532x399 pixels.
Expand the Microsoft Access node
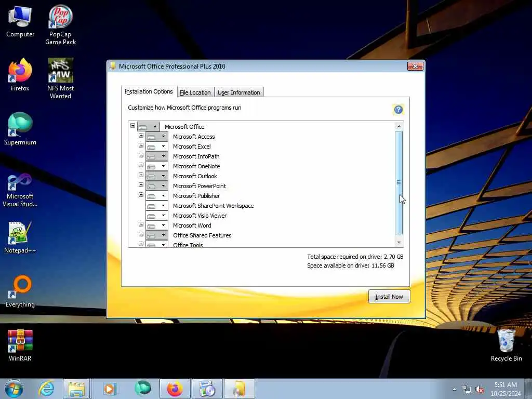(x=141, y=136)
